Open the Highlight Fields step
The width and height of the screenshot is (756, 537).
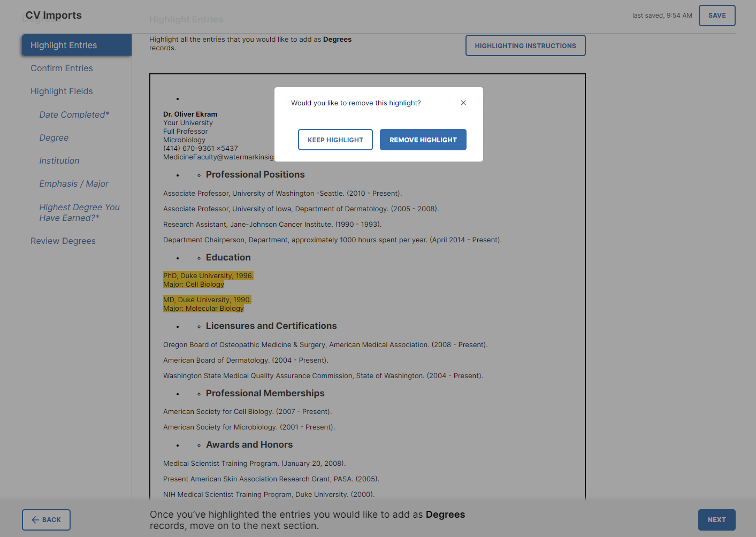click(x=62, y=91)
